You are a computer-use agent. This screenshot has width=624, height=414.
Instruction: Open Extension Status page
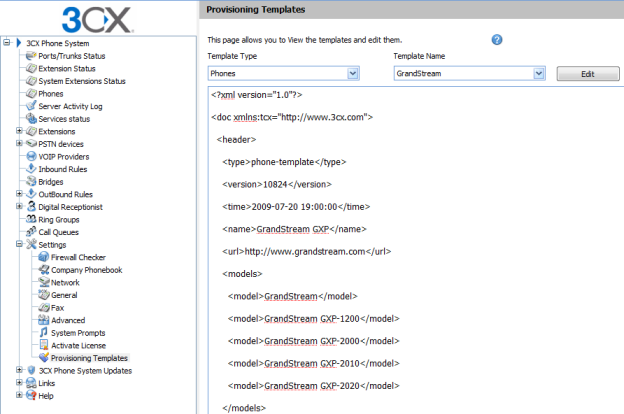coord(67,68)
